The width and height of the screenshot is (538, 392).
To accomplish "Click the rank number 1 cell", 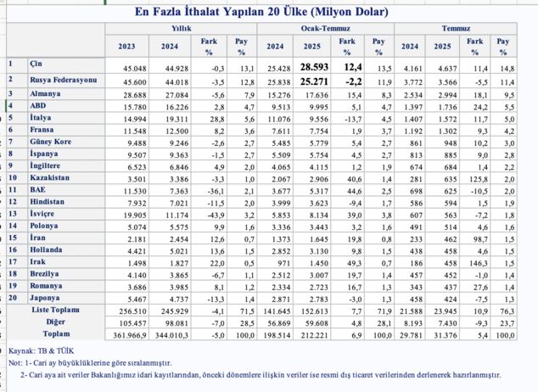I will (x=17, y=64).
